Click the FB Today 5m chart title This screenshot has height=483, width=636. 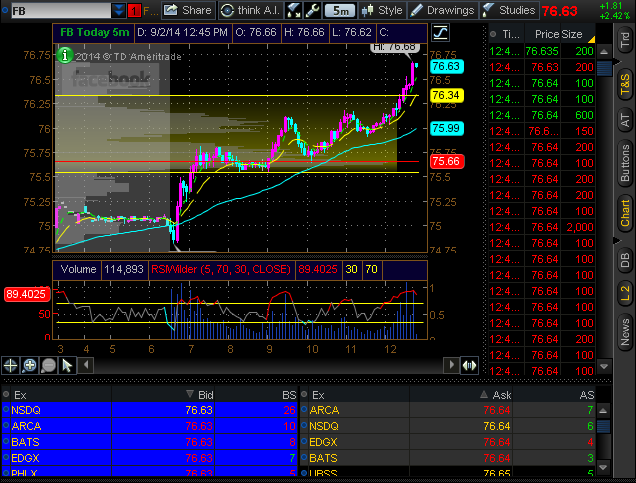[x=95, y=32]
